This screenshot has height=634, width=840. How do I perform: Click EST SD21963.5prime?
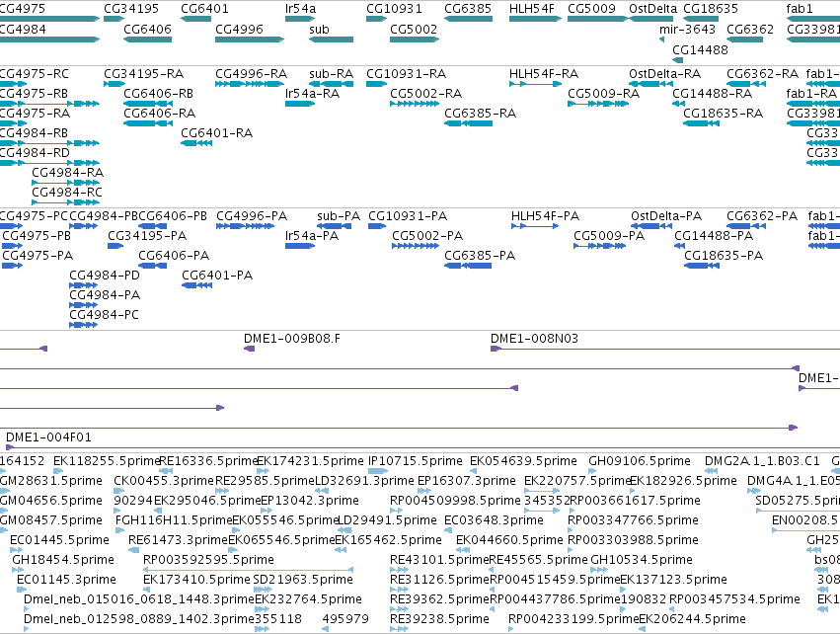303,580
